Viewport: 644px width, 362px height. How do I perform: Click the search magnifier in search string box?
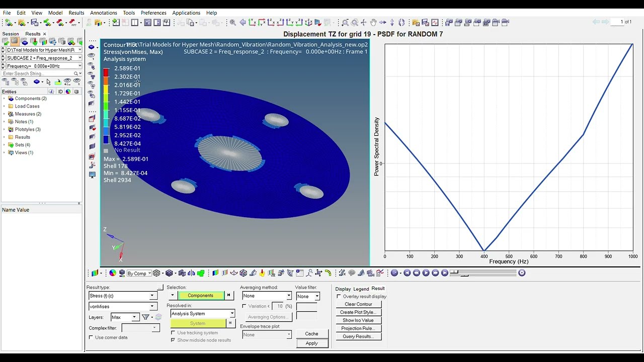click(75, 73)
